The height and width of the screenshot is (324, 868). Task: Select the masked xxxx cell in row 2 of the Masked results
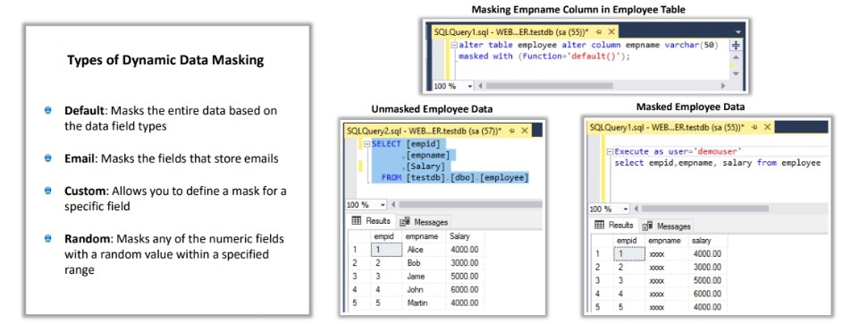tap(667, 268)
